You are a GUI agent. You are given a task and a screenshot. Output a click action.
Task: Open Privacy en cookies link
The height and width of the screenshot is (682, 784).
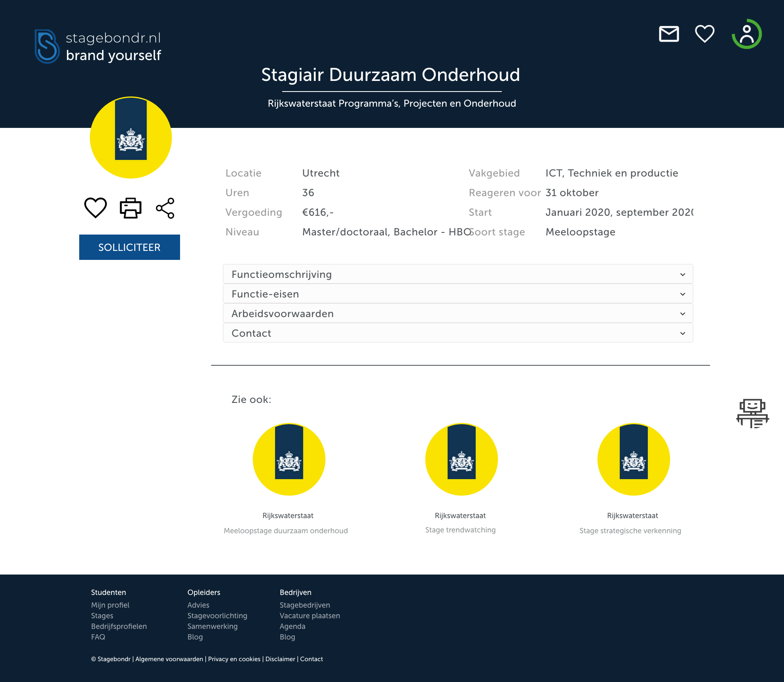[x=234, y=659]
